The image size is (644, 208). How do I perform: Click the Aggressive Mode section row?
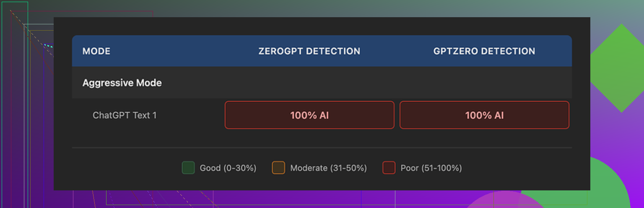(x=122, y=83)
